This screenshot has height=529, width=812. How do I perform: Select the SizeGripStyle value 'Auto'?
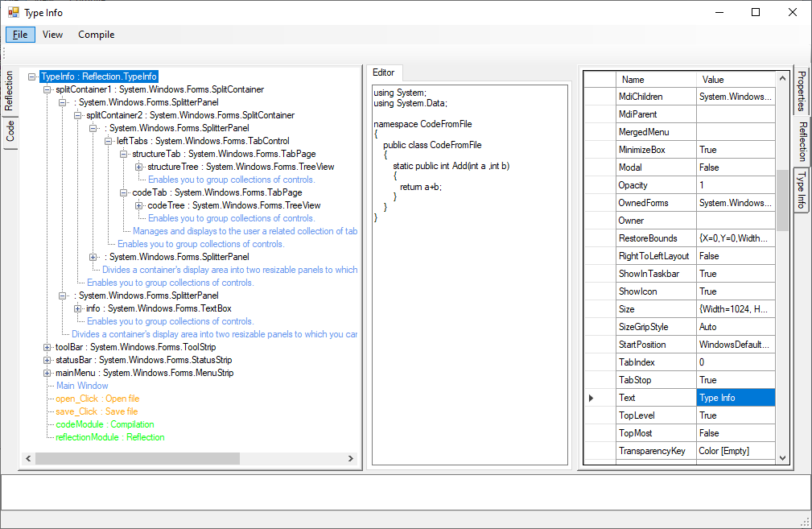tap(736, 328)
